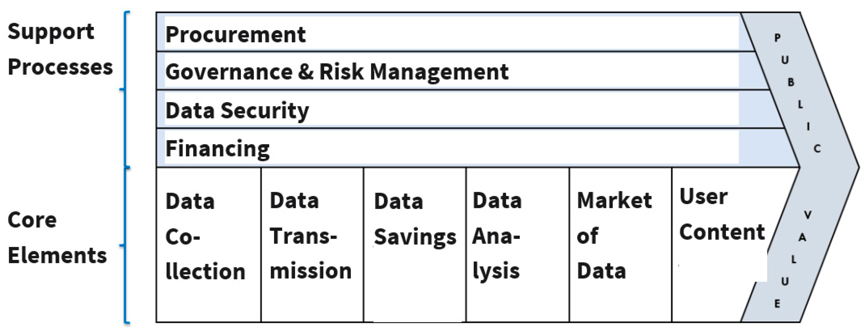Image resolution: width=868 pixels, height=334 pixels.
Task: Click the ampersand in Governance & Risk Management
Action: coord(305,71)
